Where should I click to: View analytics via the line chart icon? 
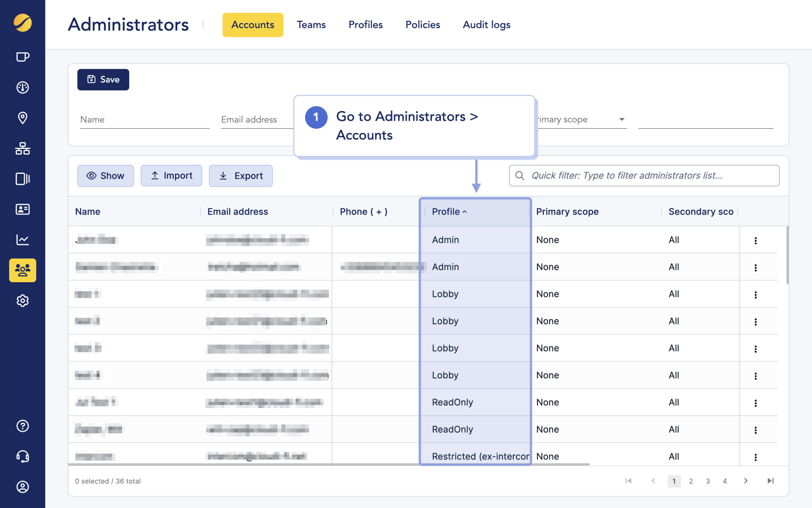[x=23, y=239]
